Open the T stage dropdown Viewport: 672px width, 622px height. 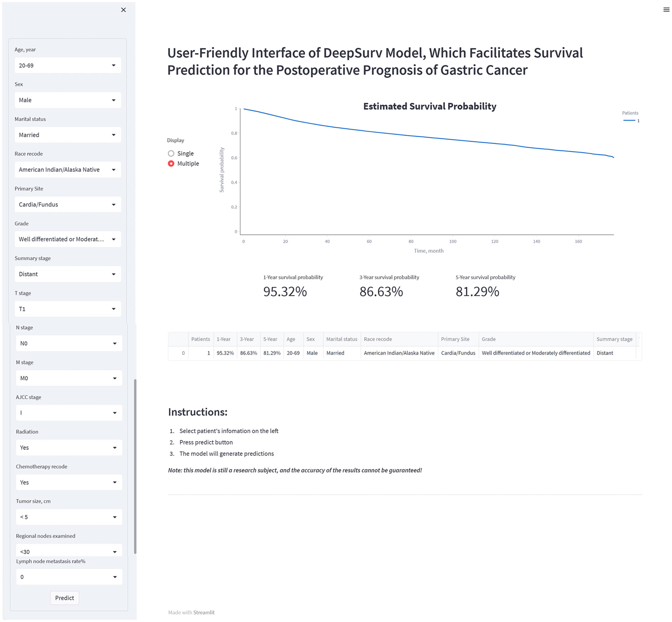pos(68,309)
